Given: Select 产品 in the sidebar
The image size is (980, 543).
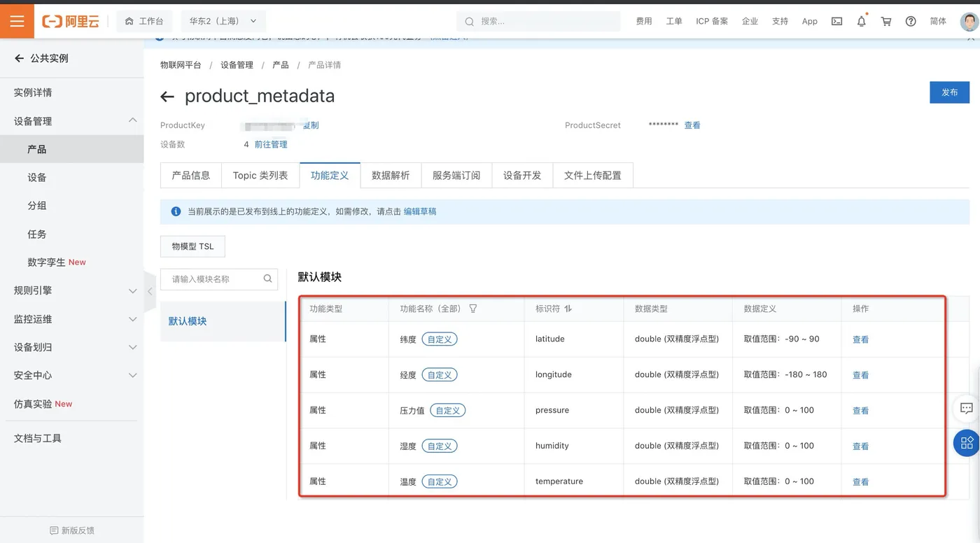Looking at the screenshot, I should (x=71, y=149).
